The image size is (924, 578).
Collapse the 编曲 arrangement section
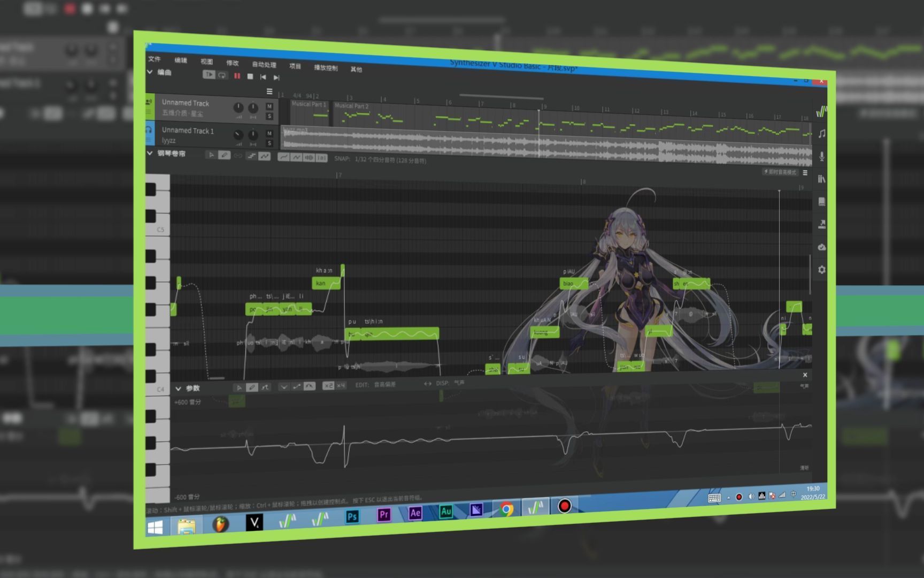pos(150,72)
